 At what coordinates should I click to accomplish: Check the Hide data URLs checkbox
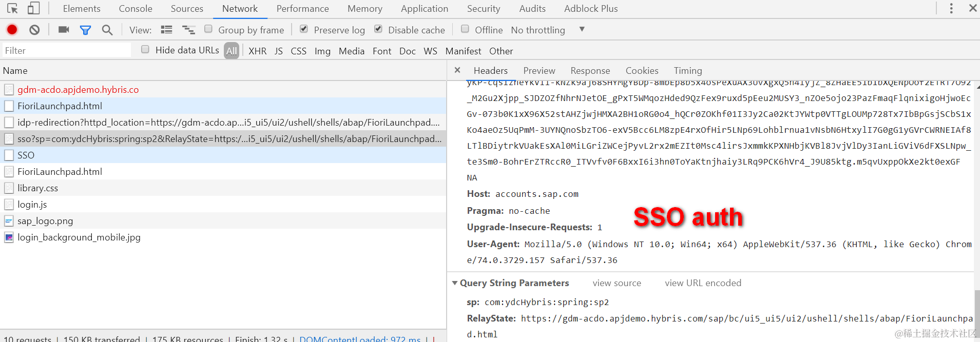pos(145,49)
